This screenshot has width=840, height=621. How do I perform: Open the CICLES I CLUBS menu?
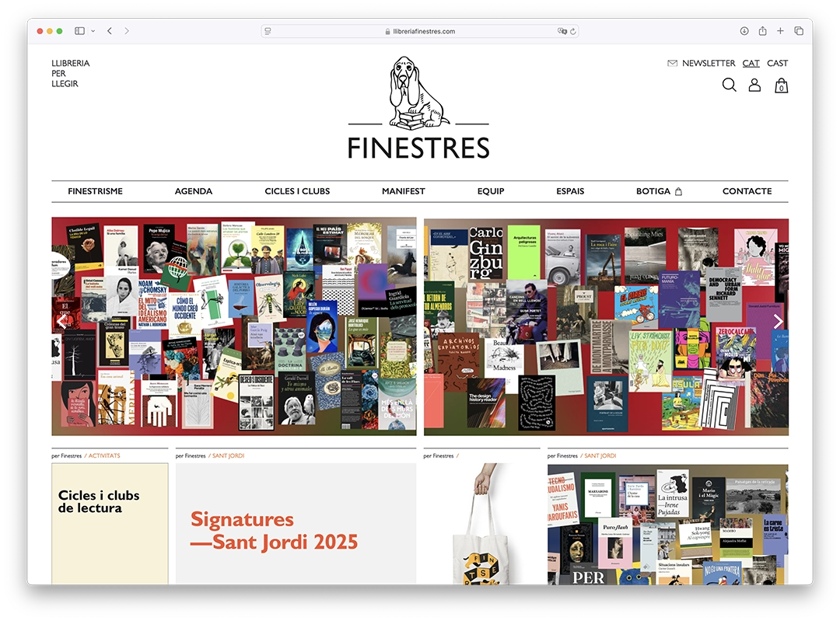pos(297,191)
